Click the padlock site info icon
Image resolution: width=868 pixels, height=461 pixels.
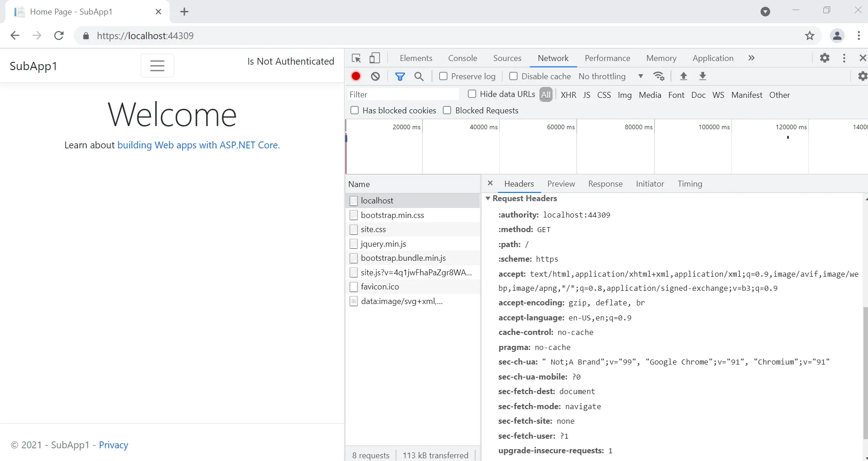pyautogui.click(x=86, y=35)
